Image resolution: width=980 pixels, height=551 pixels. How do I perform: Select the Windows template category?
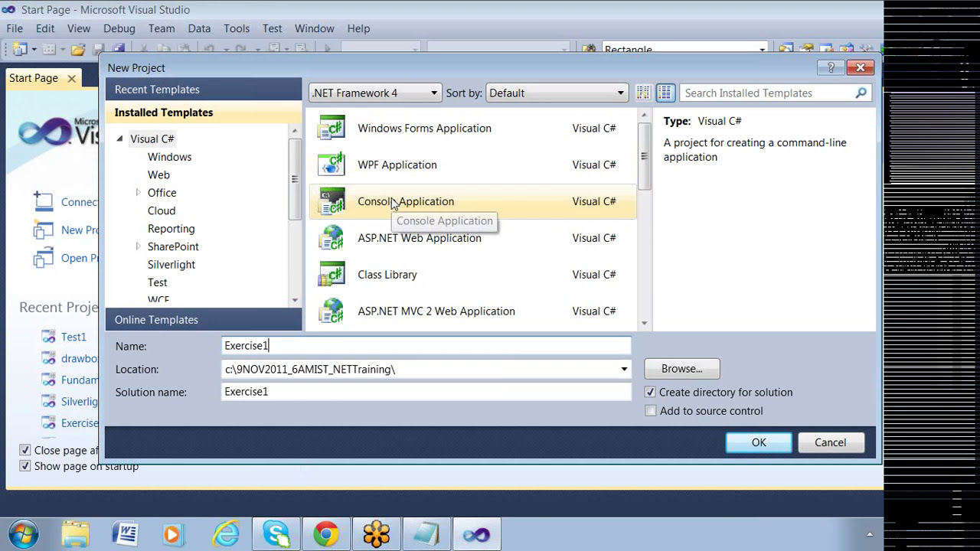point(170,157)
